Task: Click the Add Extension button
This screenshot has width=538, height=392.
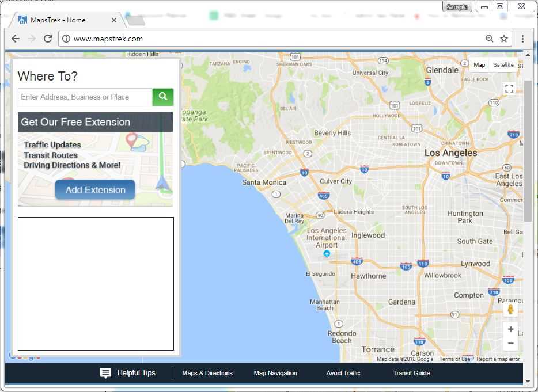Action: [x=95, y=189]
